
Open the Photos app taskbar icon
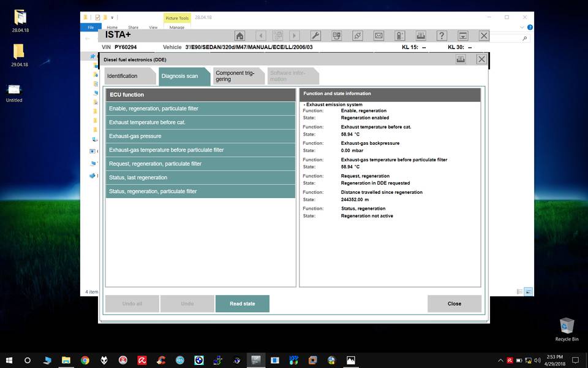pyautogui.click(x=350, y=361)
